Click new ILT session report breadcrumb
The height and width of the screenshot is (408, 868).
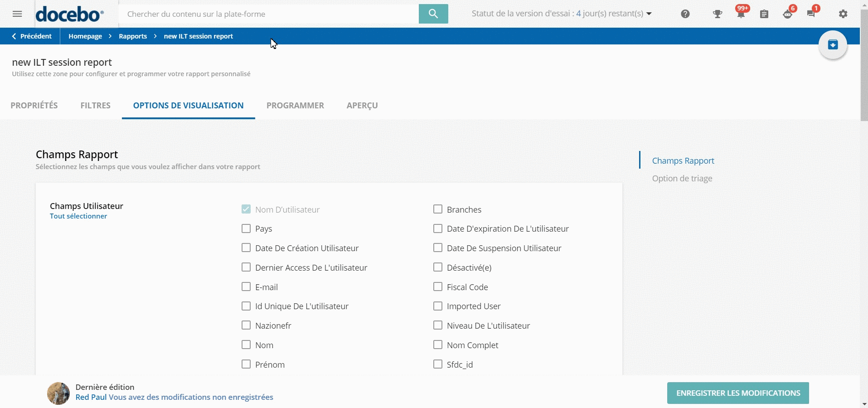199,36
